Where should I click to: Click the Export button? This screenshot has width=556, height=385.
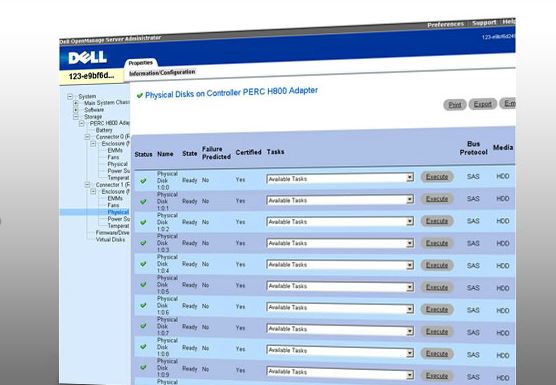pyautogui.click(x=483, y=104)
